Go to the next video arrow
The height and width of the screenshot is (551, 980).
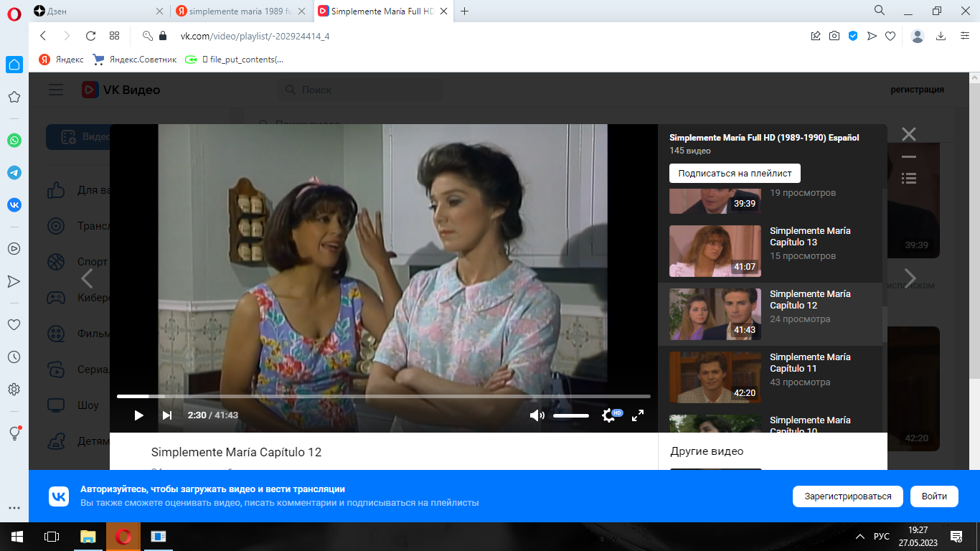click(x=910, y=278)
